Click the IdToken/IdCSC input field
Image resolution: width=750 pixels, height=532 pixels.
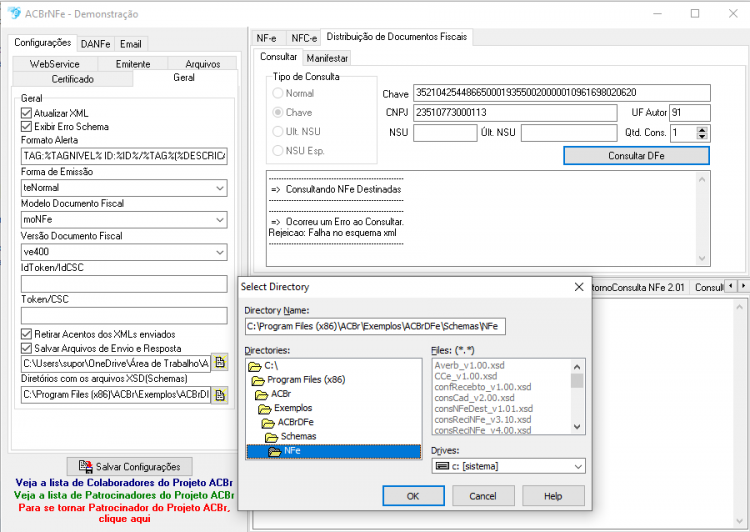tap(124, 284)
